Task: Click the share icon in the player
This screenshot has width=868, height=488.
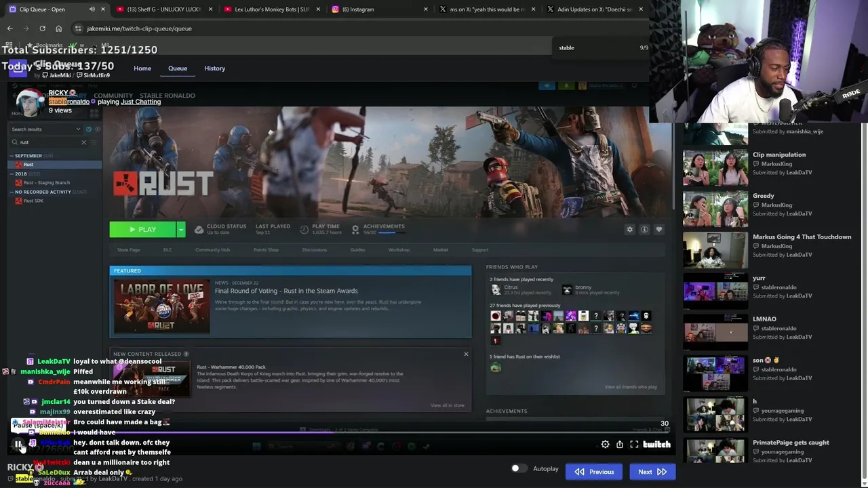Action: click(x=620, y=445)
